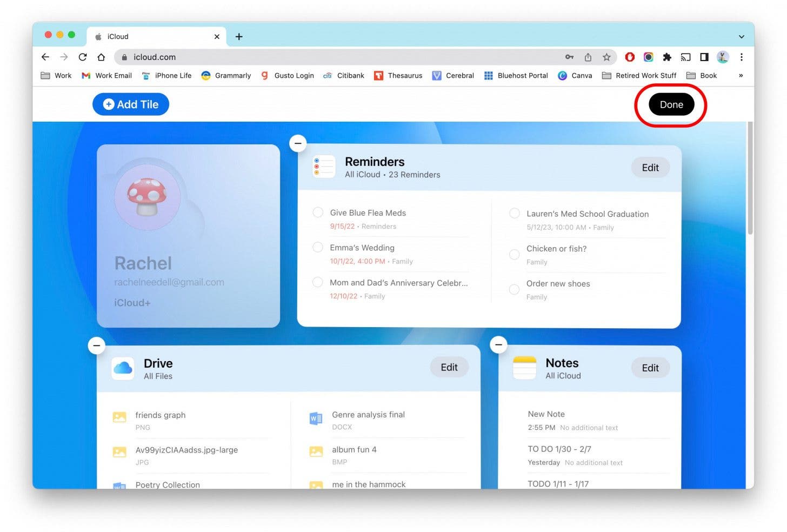
Task: Expand the hidden bookmarks overflow chevron
Action: (741, 76)
